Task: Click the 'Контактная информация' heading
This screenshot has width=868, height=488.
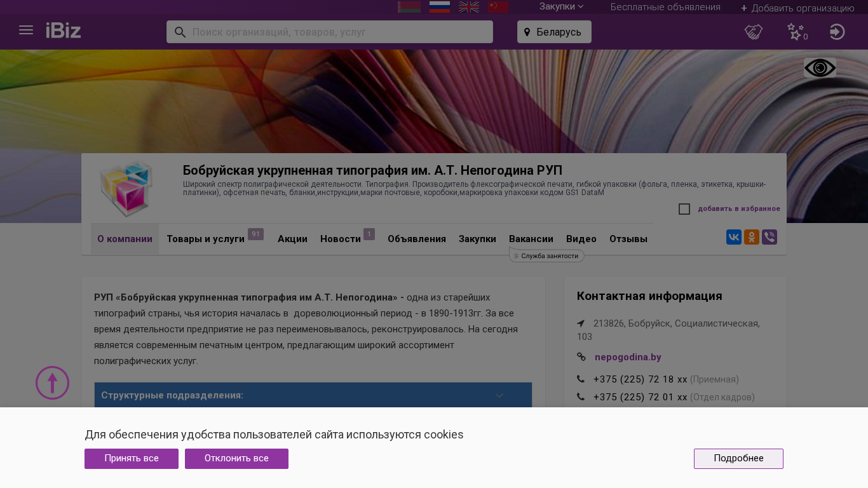Action: [x=649, y=296]
